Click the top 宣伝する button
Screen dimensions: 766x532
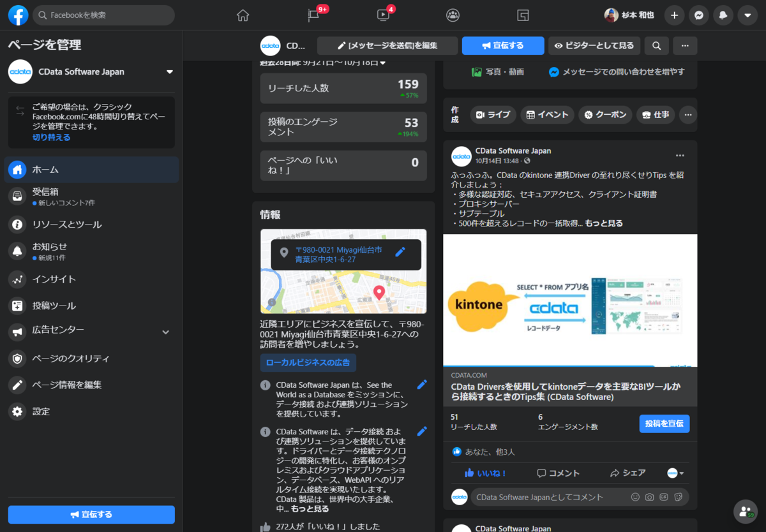click(x=503, y=46)
